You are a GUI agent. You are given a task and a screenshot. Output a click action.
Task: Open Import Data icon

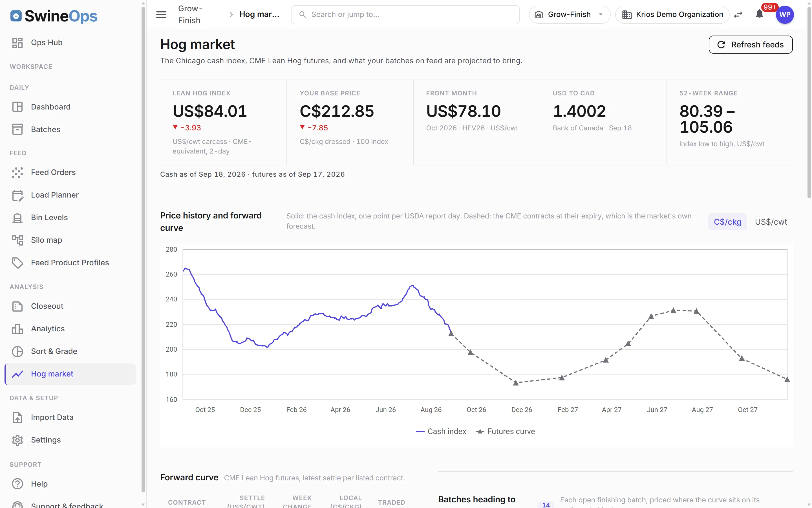tap(17, 417)
